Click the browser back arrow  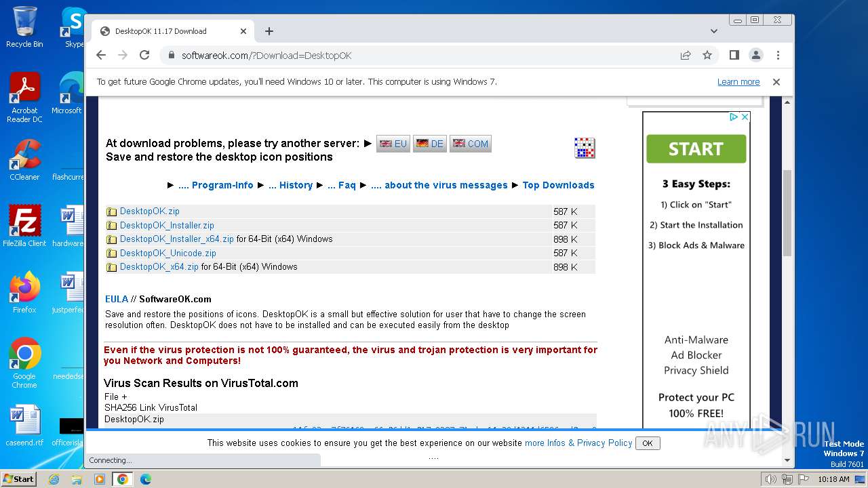(101, 56)
